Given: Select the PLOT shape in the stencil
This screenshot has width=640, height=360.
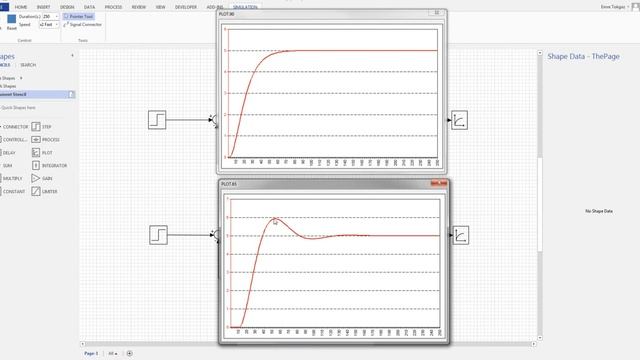Looking at the screenshot, I should point(42,153).
